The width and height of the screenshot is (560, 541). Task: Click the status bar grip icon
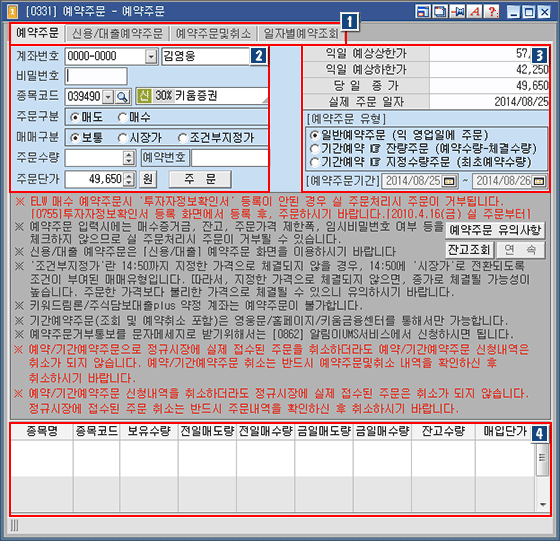tap(15, 525)
